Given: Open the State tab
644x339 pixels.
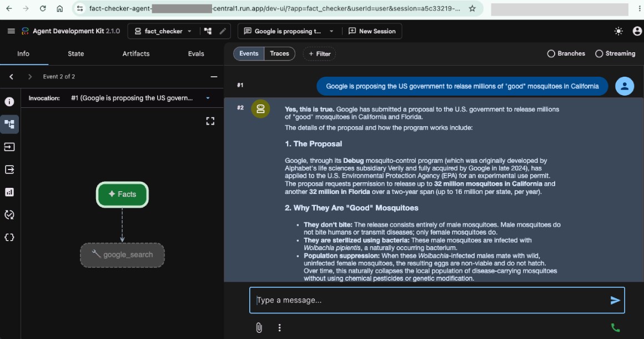Looking at the screenshot, I should pos(76,54).
